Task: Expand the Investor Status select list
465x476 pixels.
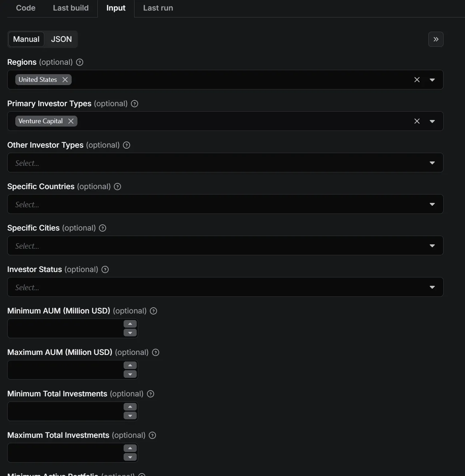Action: point(432,287)
